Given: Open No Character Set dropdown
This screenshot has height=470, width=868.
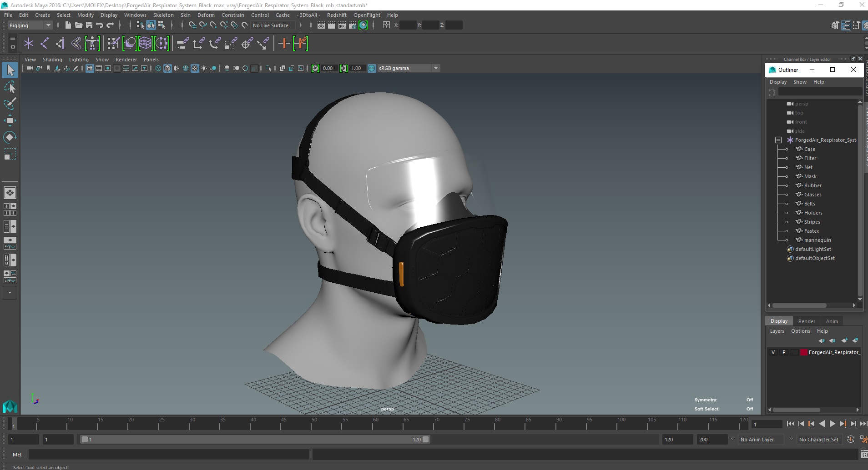Looking at the screenshot, I should (x=818, y=440).
